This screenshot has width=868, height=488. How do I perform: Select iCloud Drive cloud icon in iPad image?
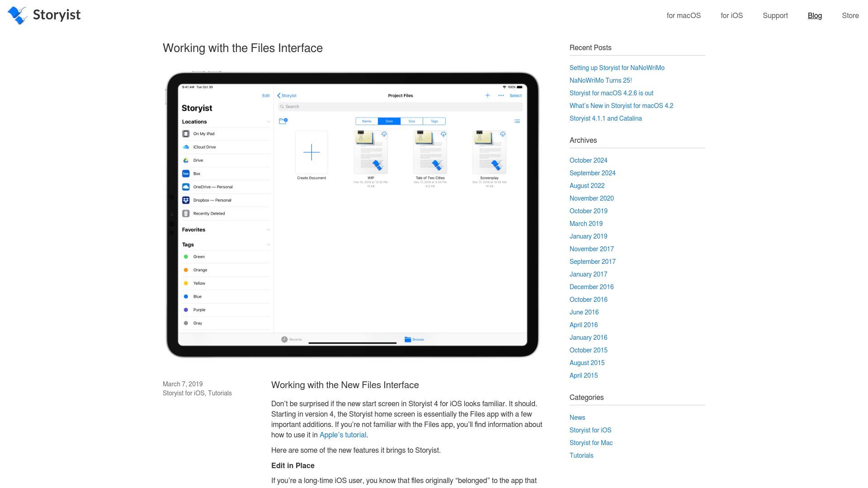point(186,147)
